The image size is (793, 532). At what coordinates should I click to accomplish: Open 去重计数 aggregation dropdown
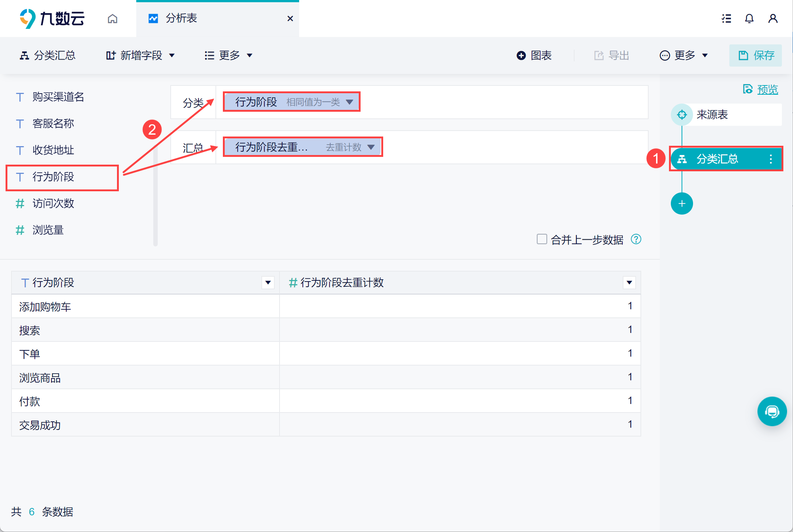(x=371, y=147)
